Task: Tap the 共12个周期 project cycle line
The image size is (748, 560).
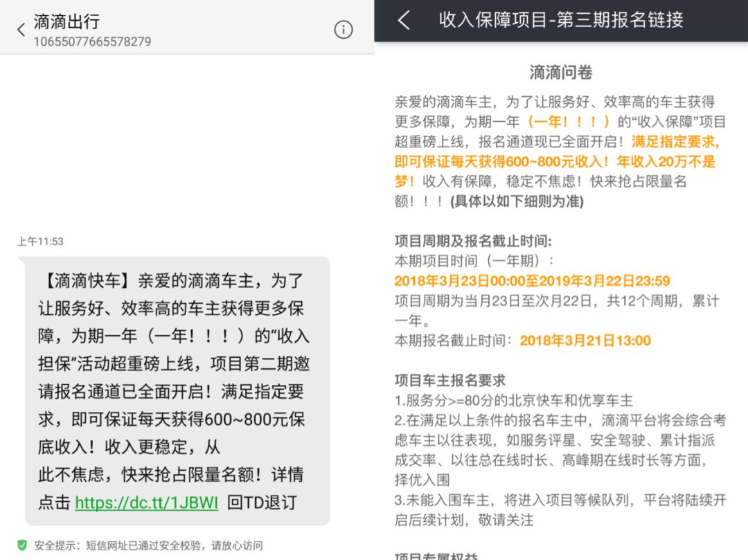Action: pyautogui.click(x=556, y=310)
